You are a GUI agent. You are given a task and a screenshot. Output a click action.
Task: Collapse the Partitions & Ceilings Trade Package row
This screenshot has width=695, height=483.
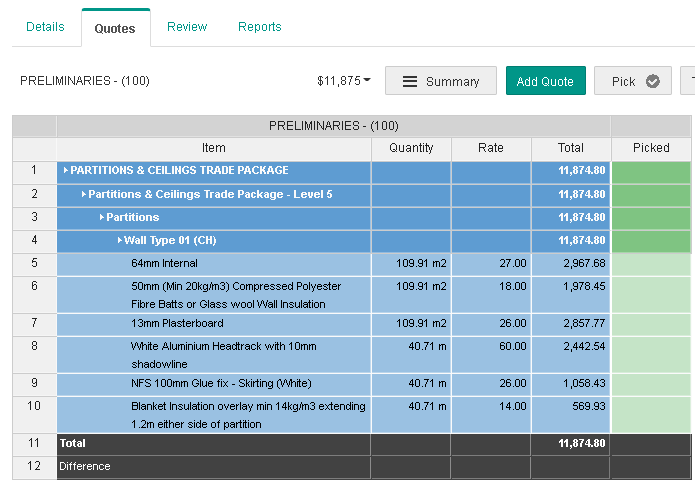[x=66, y=171]
